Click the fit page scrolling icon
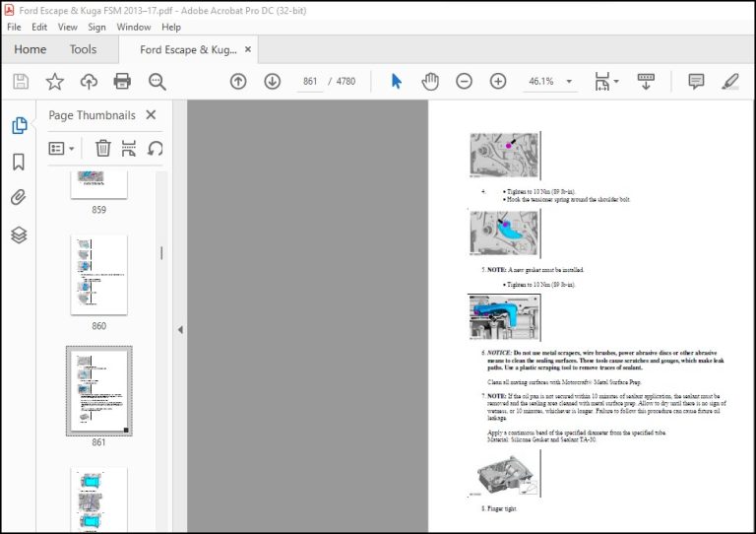Image resolution: width=756 pixels, height=534 pixels. [x=602, y=81]
